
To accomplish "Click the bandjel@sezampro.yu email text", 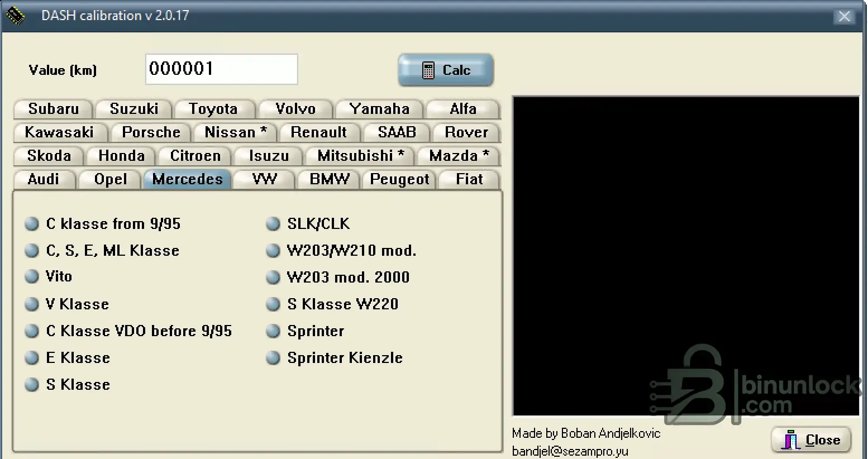I will [570, 451].
